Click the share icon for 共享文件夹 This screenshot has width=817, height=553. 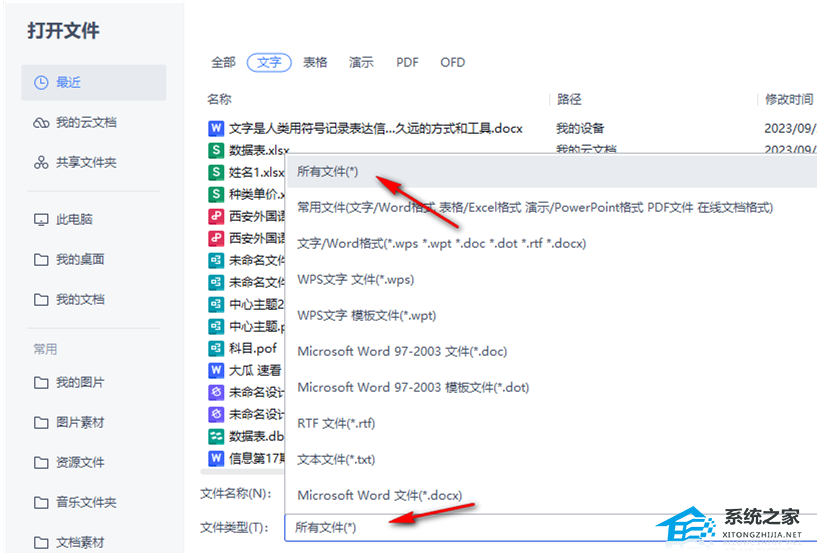[x=41, y=163]
